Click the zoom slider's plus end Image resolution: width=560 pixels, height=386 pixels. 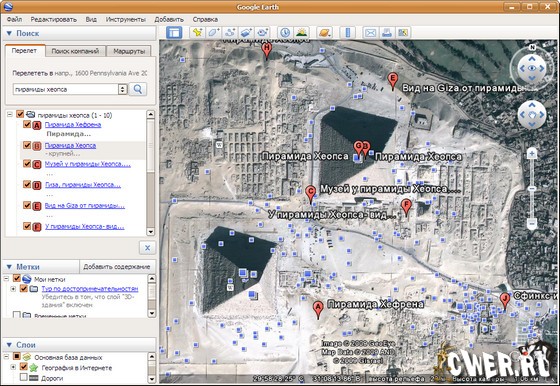click(532, 154)
